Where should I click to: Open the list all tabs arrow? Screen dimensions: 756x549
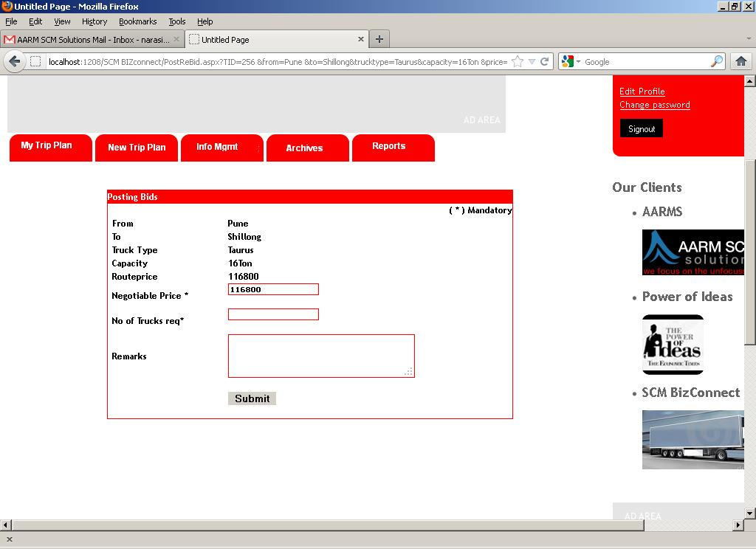click(749, 38)
